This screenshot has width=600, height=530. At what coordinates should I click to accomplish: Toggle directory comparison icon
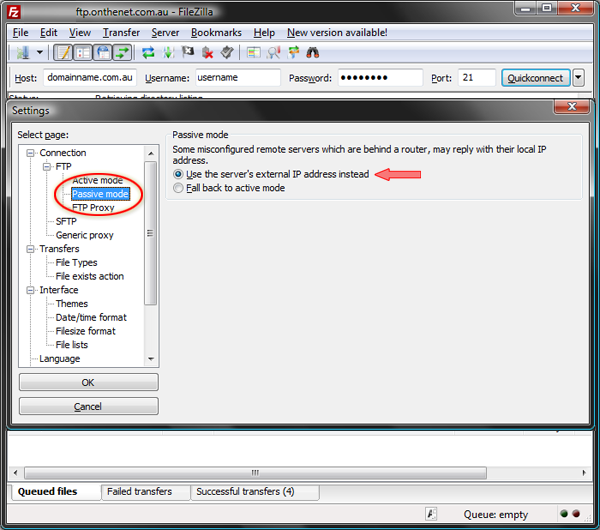[274, 52]
